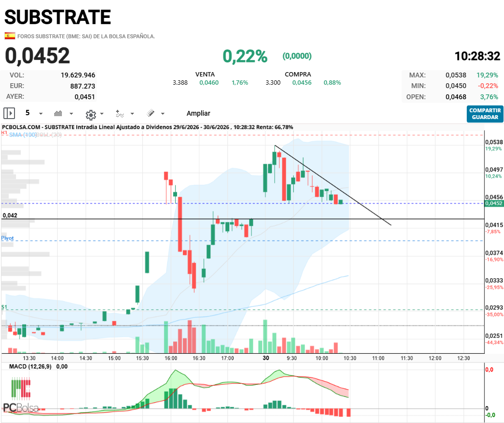504x423 pixels.
Task: Click the current price 0,0452
Action: coord(37,56)
